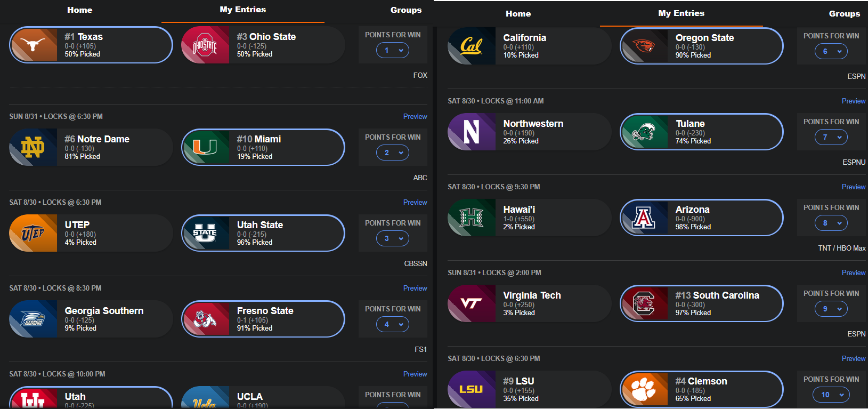Click the UTEP team logo
This screenshot has height=409, width=868.
(33, 234)
